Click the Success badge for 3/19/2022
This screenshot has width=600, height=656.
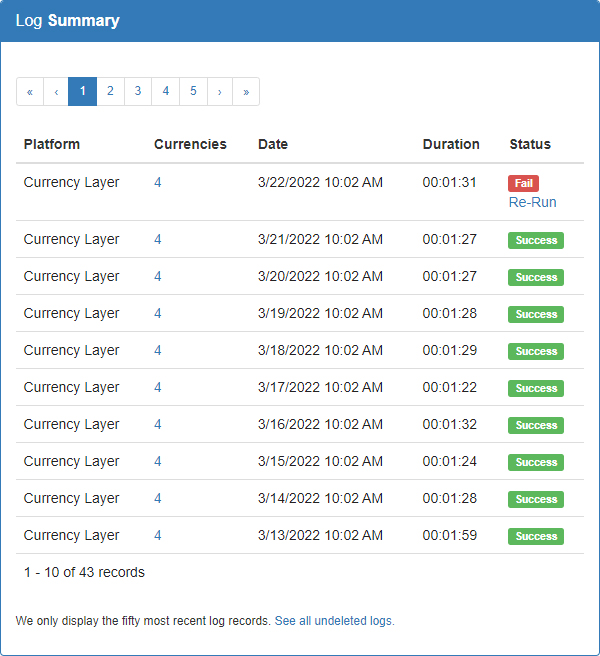point(536,315)
